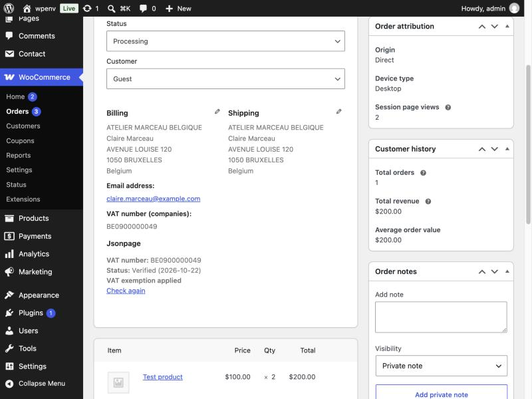Click the admin user avatar
This screenshot has height=399, width=532.
point(514,8)
